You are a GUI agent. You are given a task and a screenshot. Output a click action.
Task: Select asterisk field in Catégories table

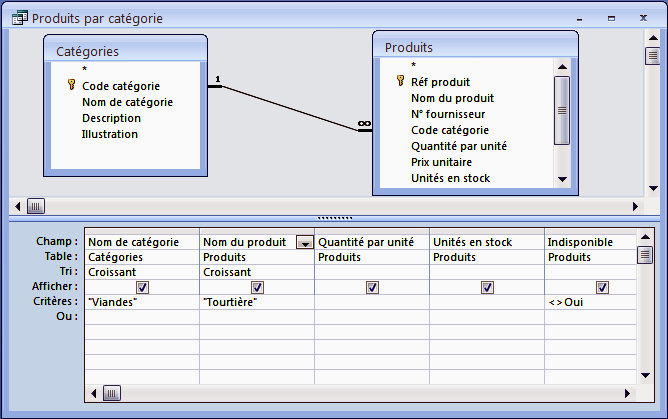[84, 69]
